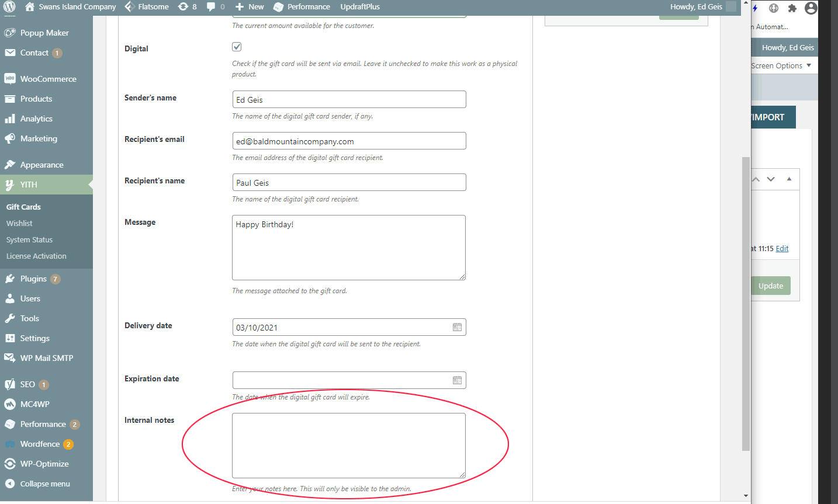Viewport: 838px width, 504px height.
Task: Open browser profile avatar icon
Action: 811,8
